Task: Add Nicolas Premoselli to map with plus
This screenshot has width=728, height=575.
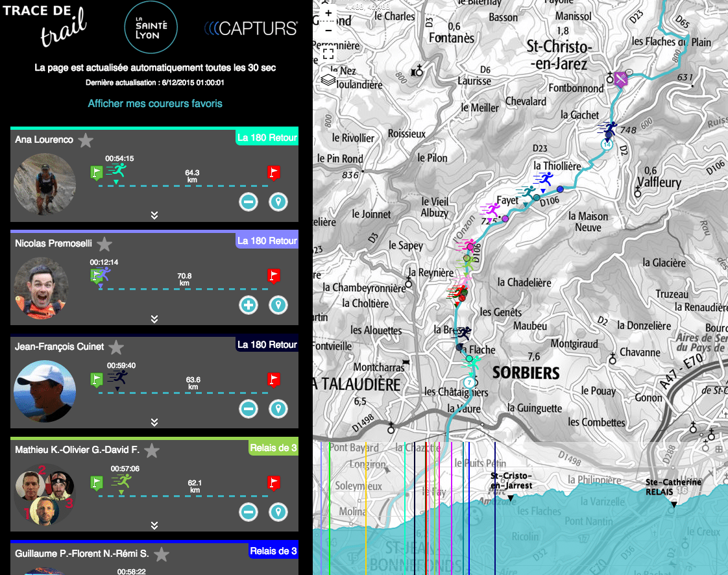Action: tap(249, 305)
